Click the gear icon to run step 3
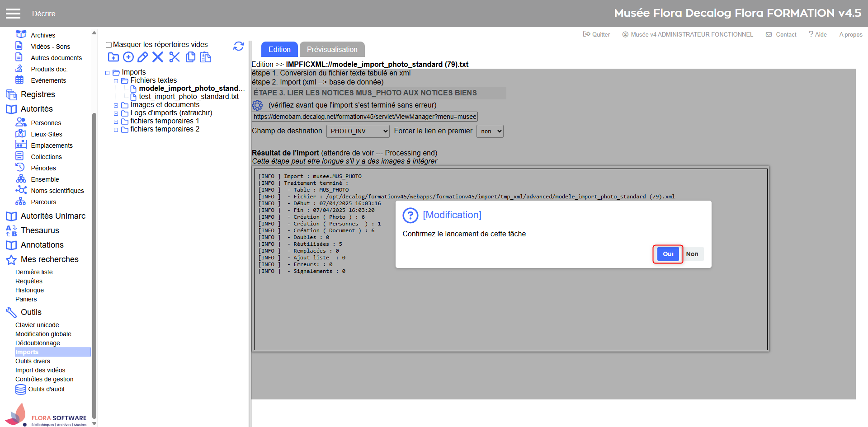Viewport: 868px width, 427px height. click(257, 105)
